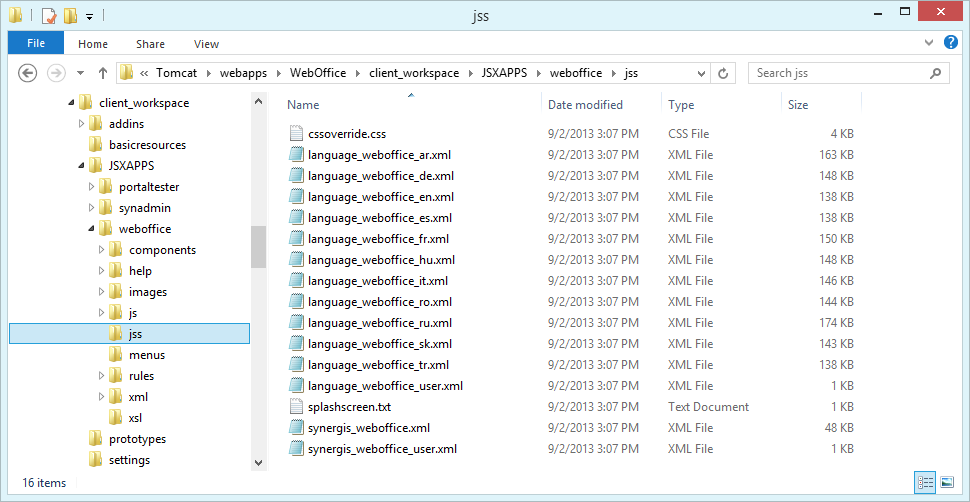Select the language_weboffice_fr.xml file icon
The image size is (970, 502).
click(297, 239)
